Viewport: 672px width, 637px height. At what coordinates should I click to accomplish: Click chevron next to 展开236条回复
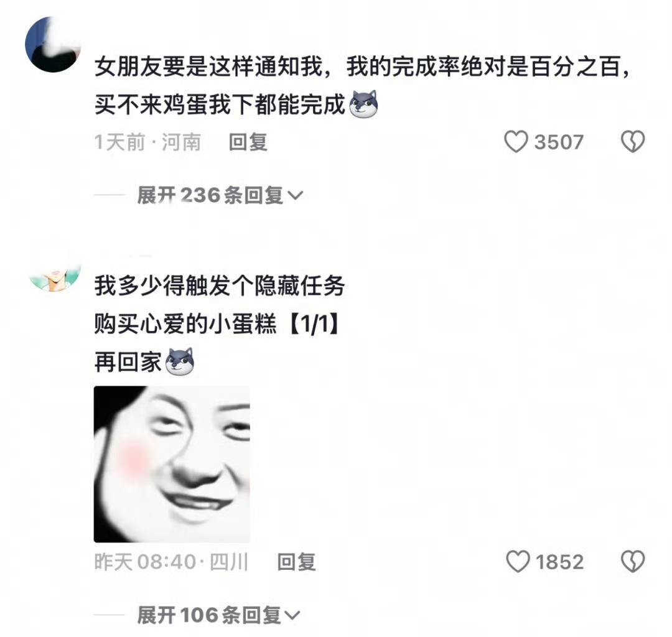click(296, 196)
